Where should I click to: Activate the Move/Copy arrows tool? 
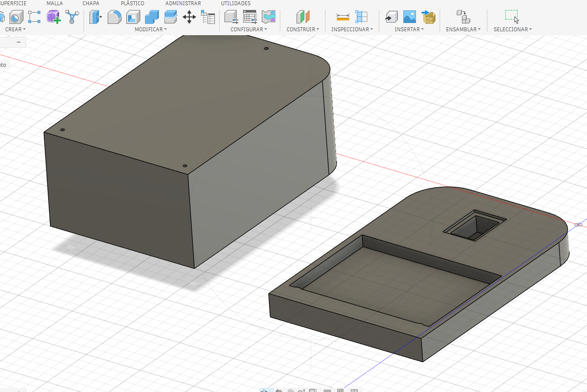[189, 17]
